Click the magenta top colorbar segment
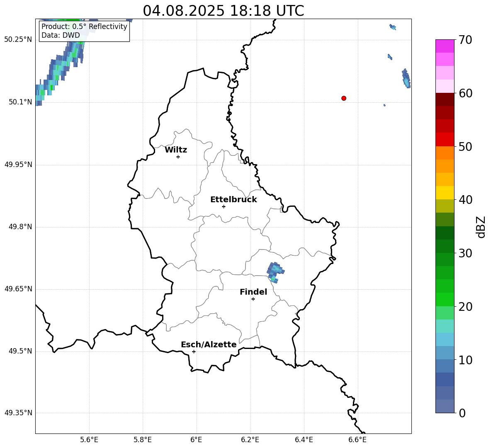Screen dimensions: 491x448 point(445,46)
